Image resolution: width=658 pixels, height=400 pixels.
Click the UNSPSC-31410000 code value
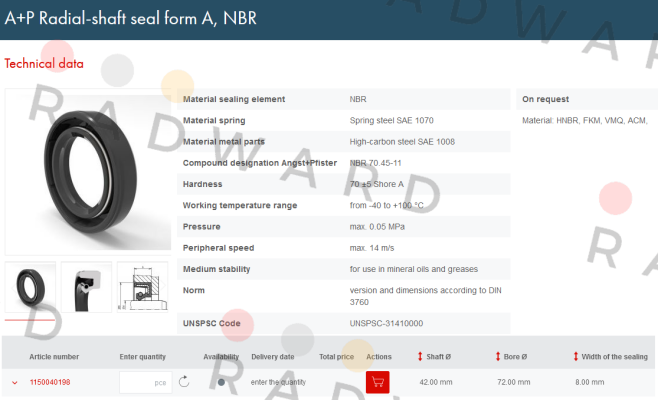pyautogui.click(x=386, y=323)
